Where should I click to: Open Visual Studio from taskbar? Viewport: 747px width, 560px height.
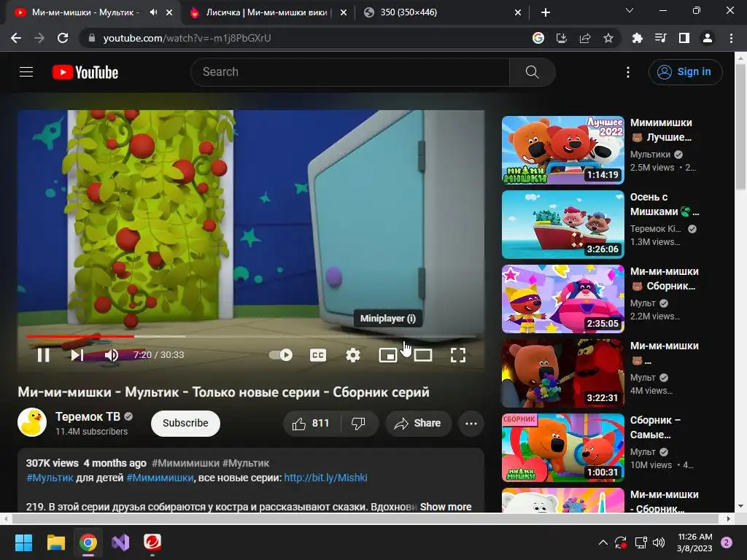click(x=120, y=542)
